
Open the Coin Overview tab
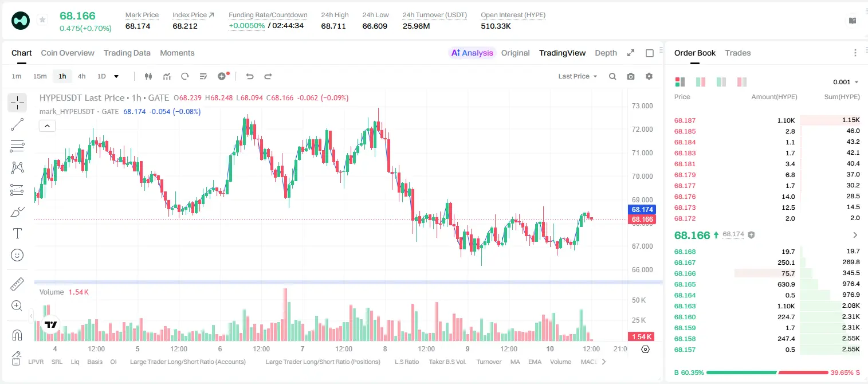[x=68, y=53]
